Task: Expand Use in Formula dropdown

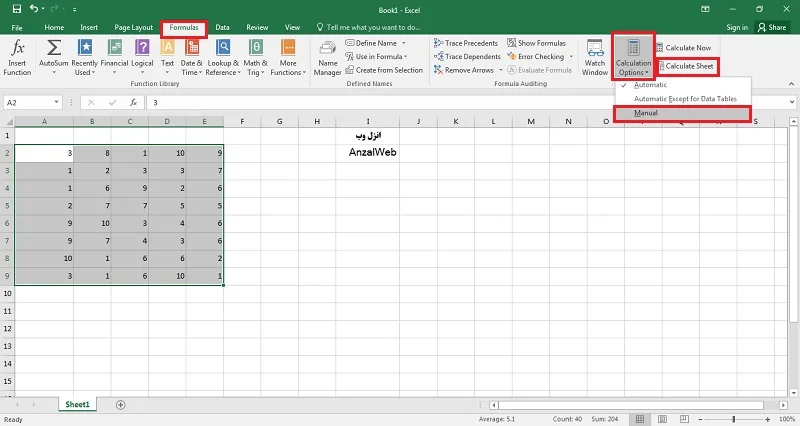Action: (406, 57)
